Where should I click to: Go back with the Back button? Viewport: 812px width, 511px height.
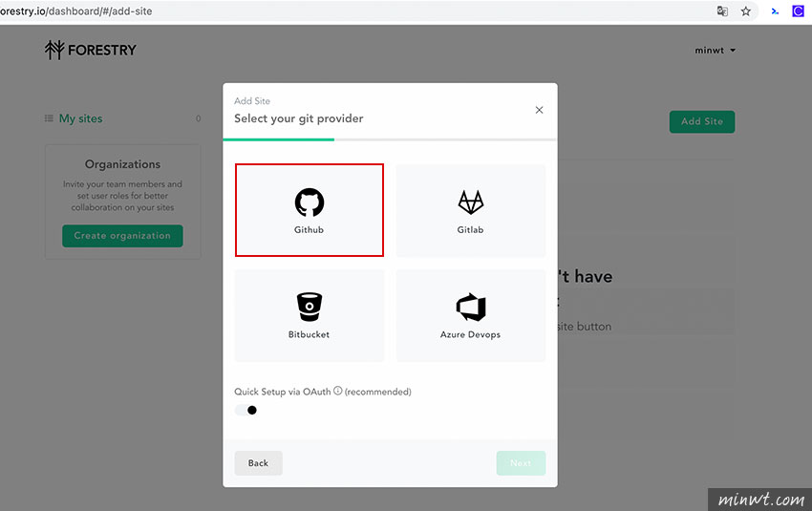259,463
